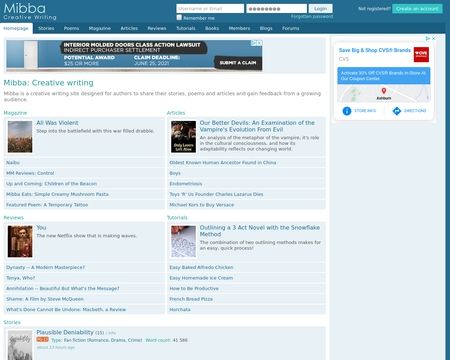
Task: Open Toys 'R' Us Founder Charles Lazarus Dies
Action: coord(216,194)
